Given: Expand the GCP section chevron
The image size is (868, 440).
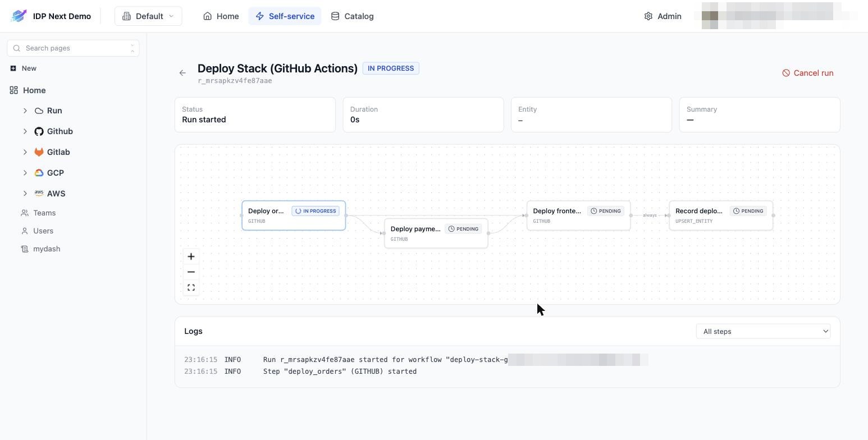Looking at the screenshot, I should [x=25, y=173].
